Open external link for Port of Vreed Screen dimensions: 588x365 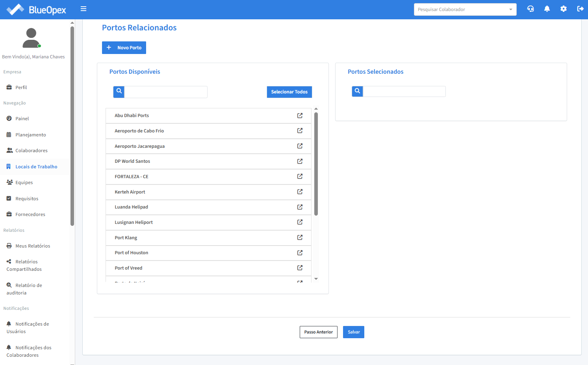coord(300,268)
